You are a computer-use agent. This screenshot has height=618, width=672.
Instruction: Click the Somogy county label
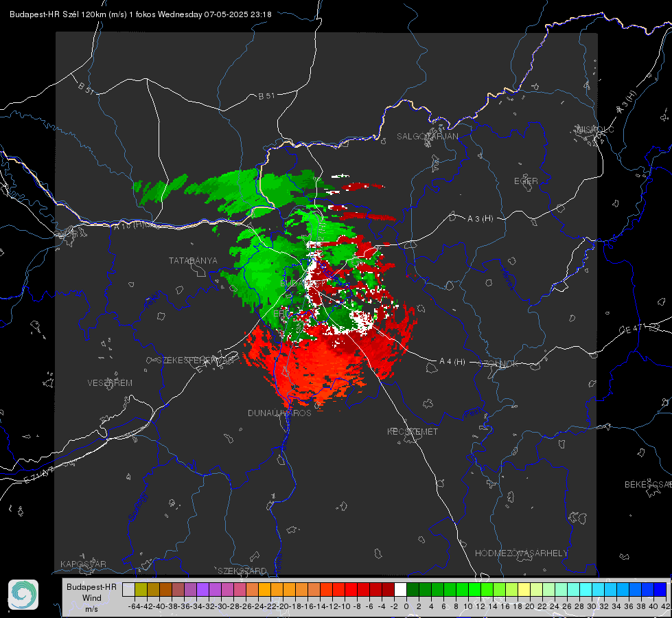(x=138, y=507)
